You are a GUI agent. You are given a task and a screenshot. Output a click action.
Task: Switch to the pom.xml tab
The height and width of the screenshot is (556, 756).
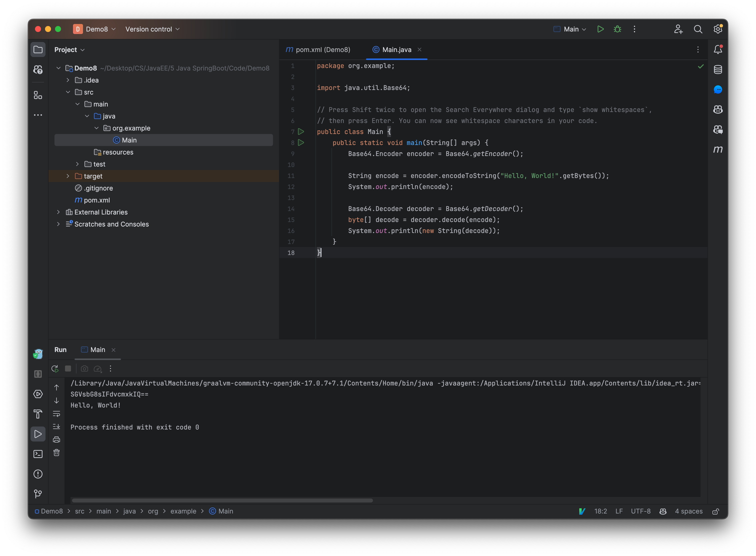[318, 49]
